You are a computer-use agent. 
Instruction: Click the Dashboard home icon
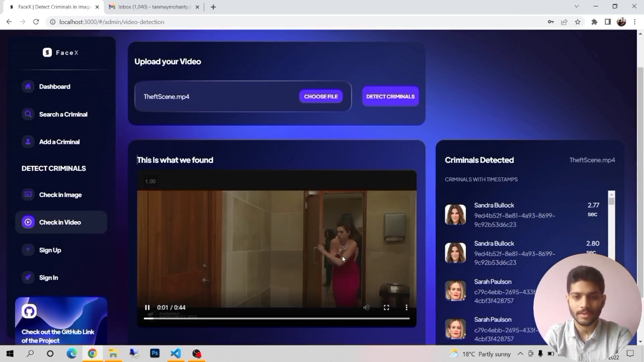click(28, 86)
